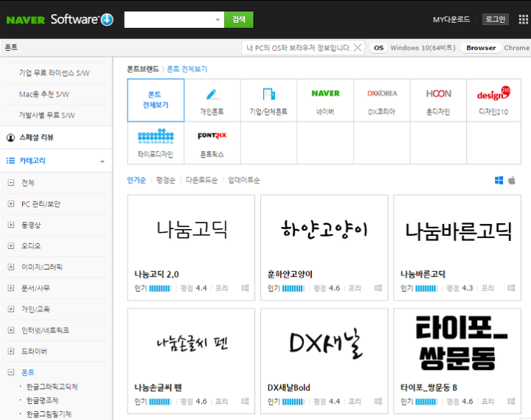Click Windows icon on 나눔손글씨 펜 card
Screen dimensions: 531x420
[x=245, y=402]
